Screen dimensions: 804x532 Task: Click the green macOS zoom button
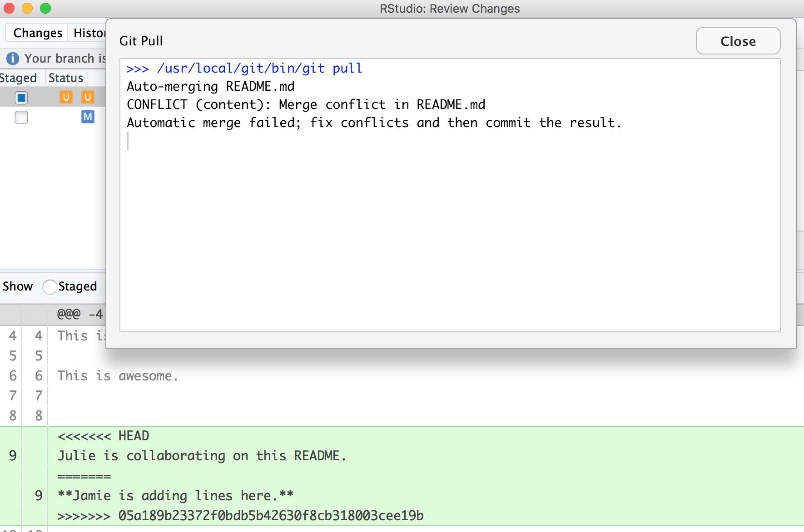[45, 8]
